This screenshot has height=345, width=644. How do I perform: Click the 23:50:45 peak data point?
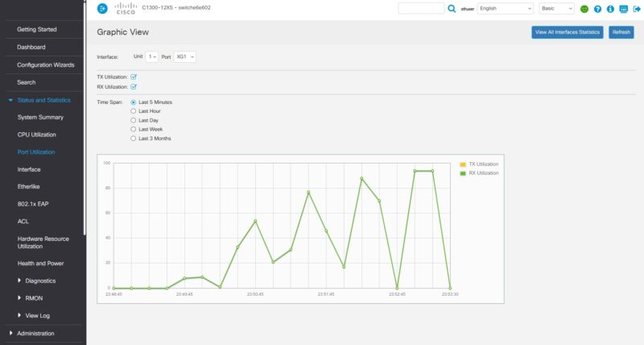tap(255, 221)
